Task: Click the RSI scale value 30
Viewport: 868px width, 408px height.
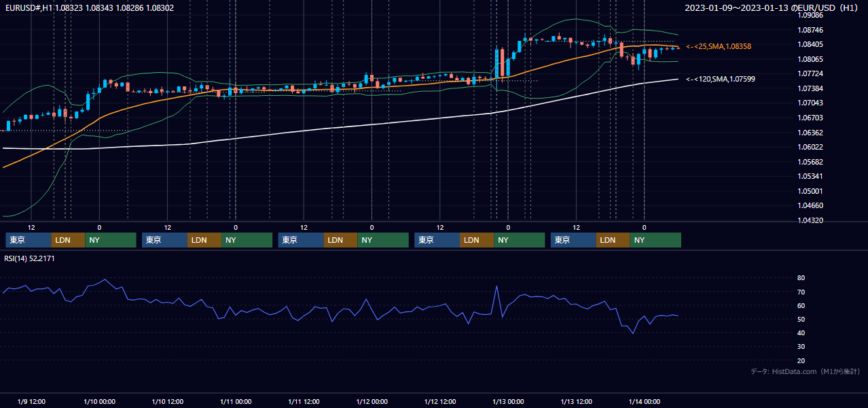Action: (x=801, y=347)
